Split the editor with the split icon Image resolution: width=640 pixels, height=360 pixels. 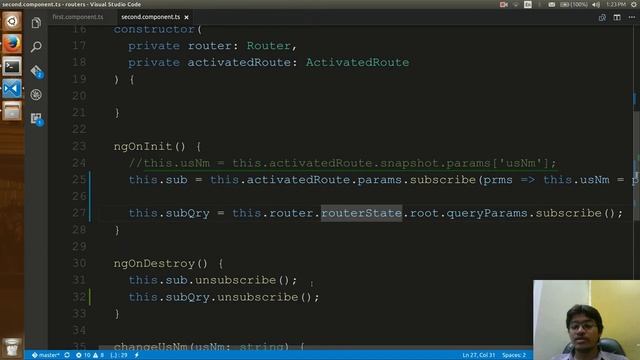(617, 18)
